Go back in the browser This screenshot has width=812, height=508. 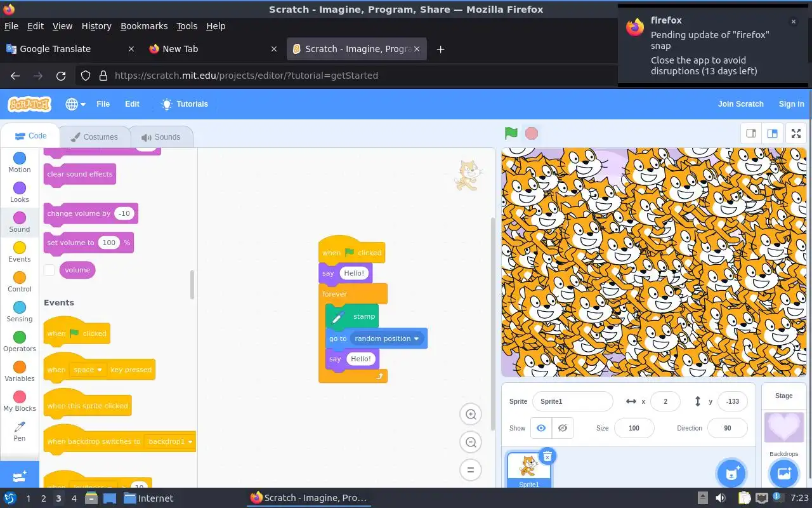point(15,76)
